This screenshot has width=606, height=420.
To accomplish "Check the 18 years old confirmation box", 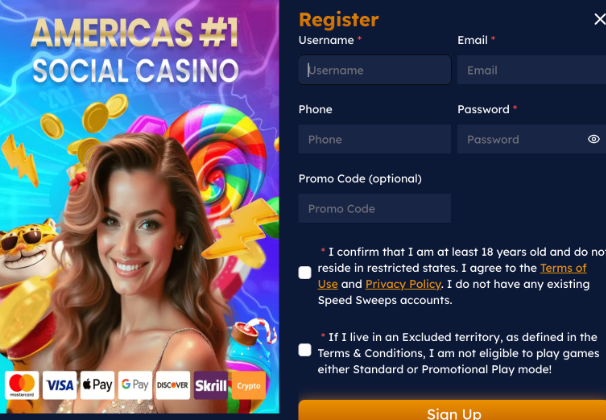I will coord(305,272).
